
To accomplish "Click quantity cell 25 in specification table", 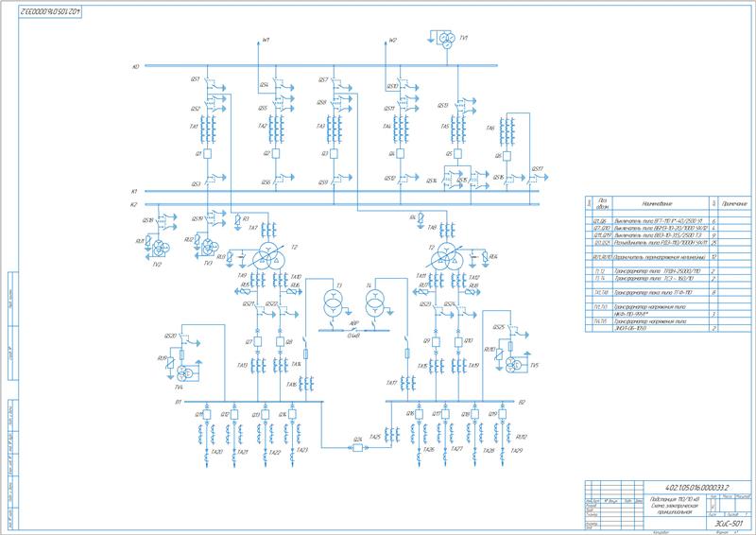I will [x=713, y=242].
